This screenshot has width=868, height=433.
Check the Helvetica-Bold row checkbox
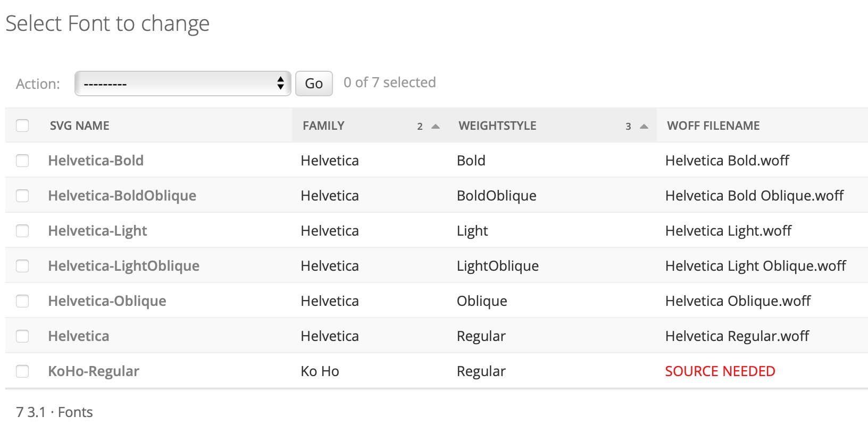tap(22, 161)
